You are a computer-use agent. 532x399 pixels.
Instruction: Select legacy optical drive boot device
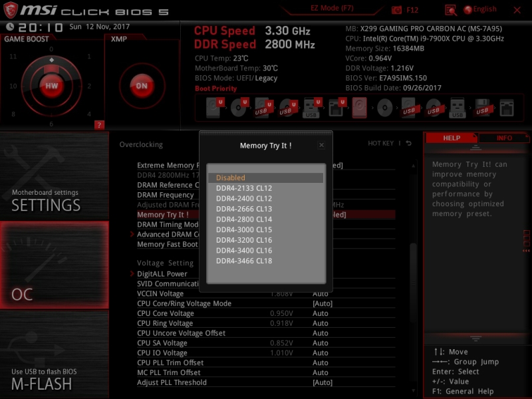click(385, 108)
